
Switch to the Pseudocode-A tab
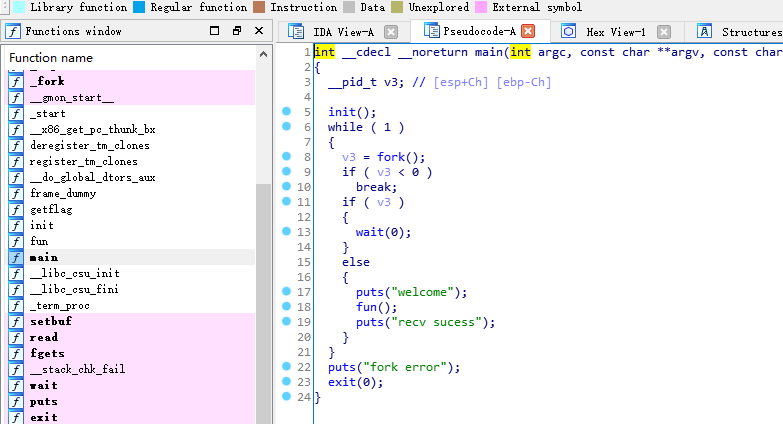coord(479,31)
